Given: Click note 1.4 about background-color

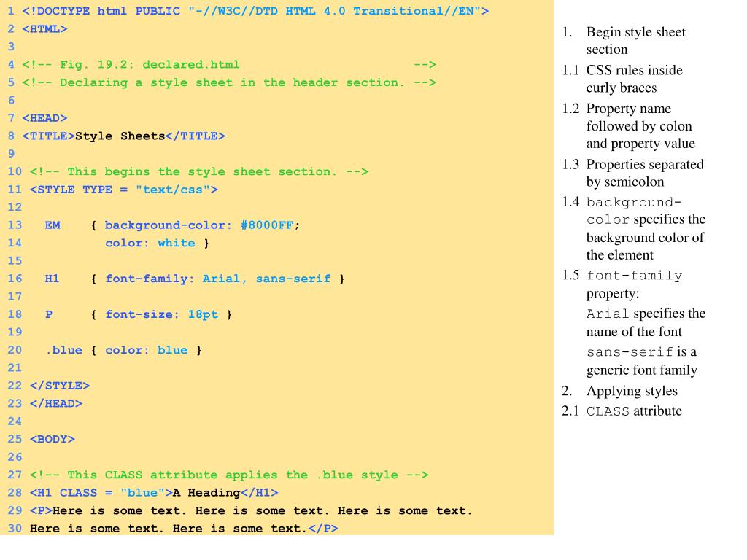Looking at the screenshot, I should point(646,228).
